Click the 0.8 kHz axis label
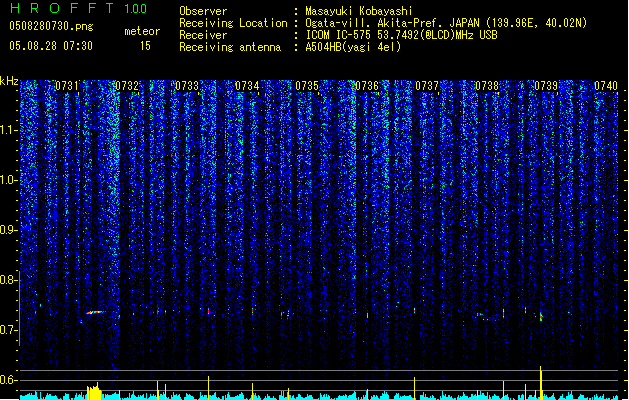The image size is (629, 400). (9, 280)
